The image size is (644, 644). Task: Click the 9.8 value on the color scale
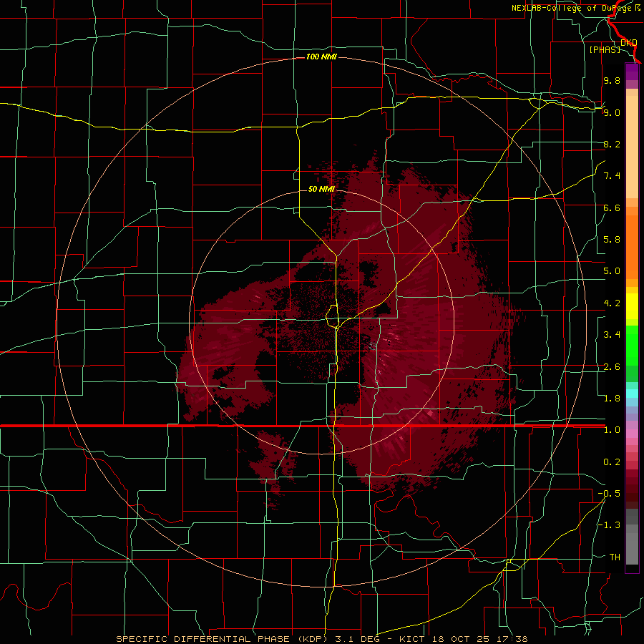[612, 80]
